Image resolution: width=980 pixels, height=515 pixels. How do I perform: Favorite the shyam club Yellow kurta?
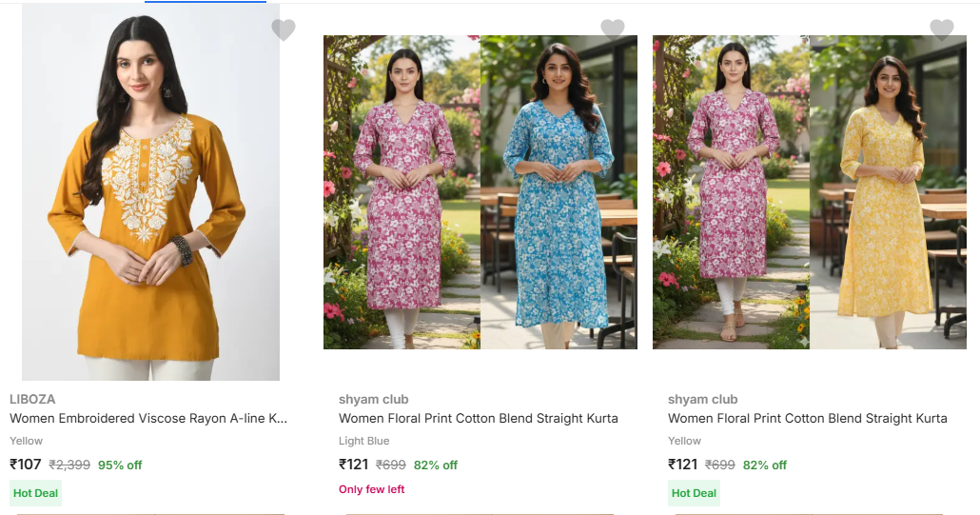(x=942, y=30)
